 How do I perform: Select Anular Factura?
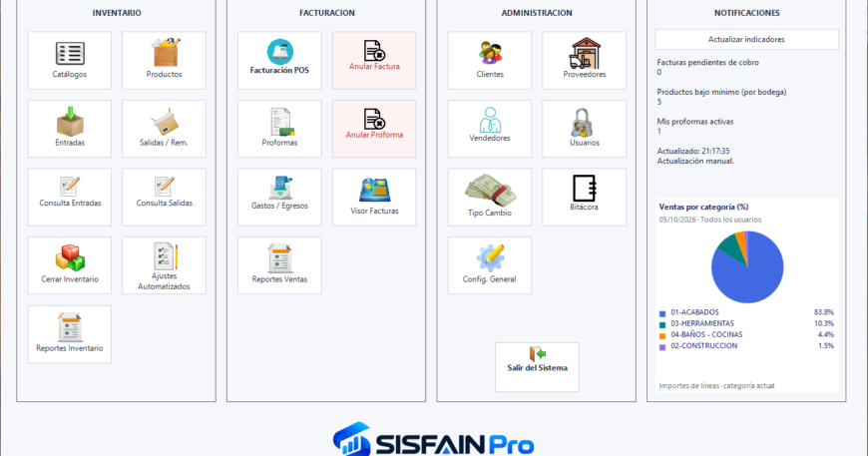(374, 60)
